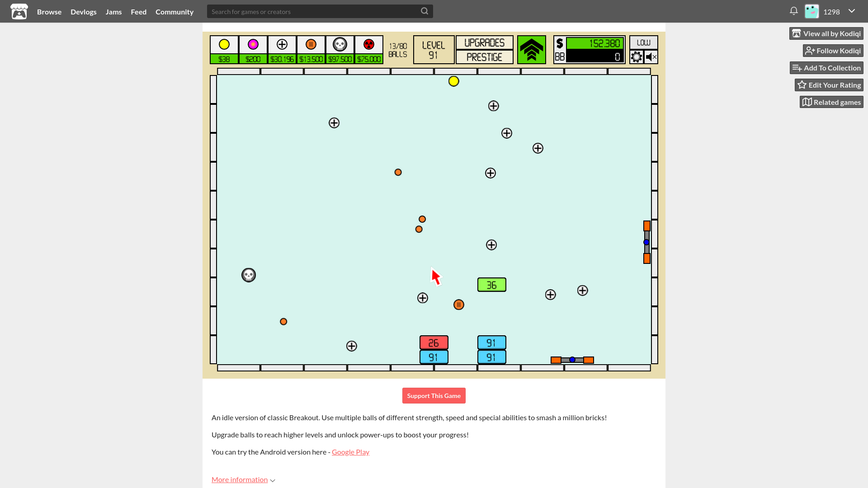Expand More information section below
Viewport: 868px width, 488px height.
[243, 480]
